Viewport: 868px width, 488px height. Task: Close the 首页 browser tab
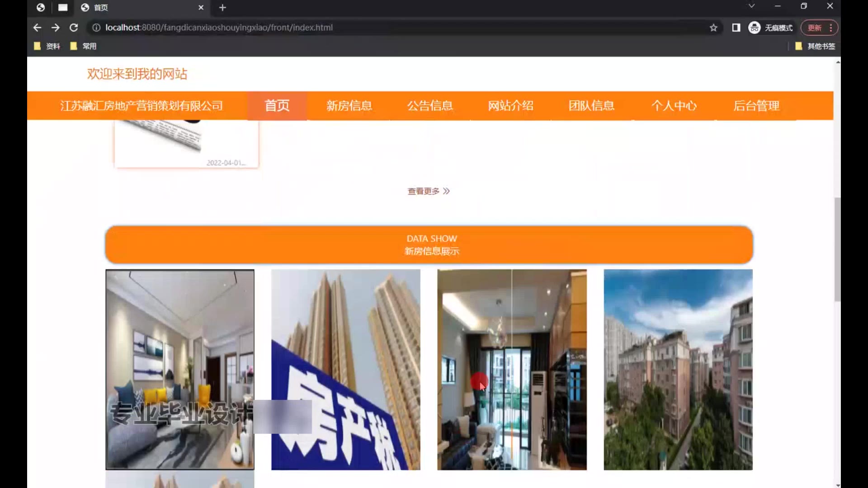(x=201, y=8)
